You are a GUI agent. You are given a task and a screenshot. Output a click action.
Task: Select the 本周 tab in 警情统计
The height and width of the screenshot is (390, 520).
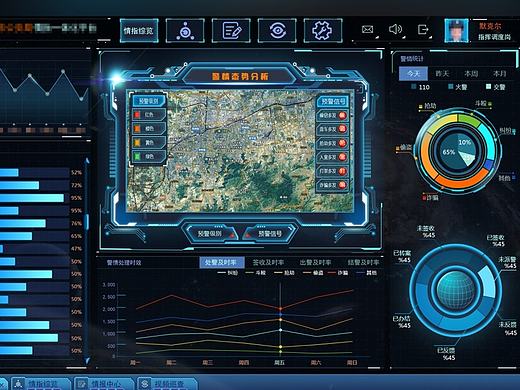[x=471, y=73]
